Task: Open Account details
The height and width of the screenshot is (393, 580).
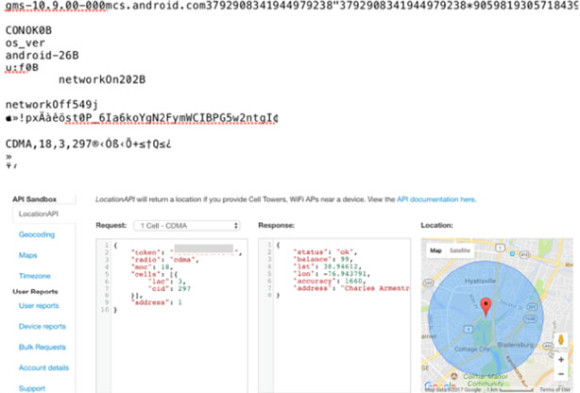Action: [44, 368]
